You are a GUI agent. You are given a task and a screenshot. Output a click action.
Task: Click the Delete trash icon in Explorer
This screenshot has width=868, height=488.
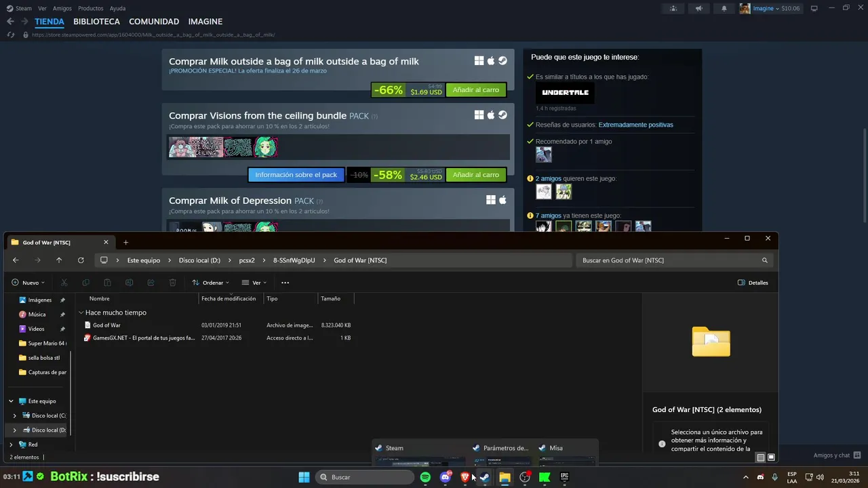[x=172, y=283]
